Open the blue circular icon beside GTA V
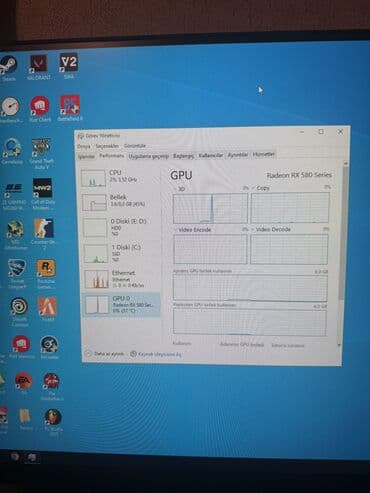This screenshot has width=370, height=493. tap(12, 152)
